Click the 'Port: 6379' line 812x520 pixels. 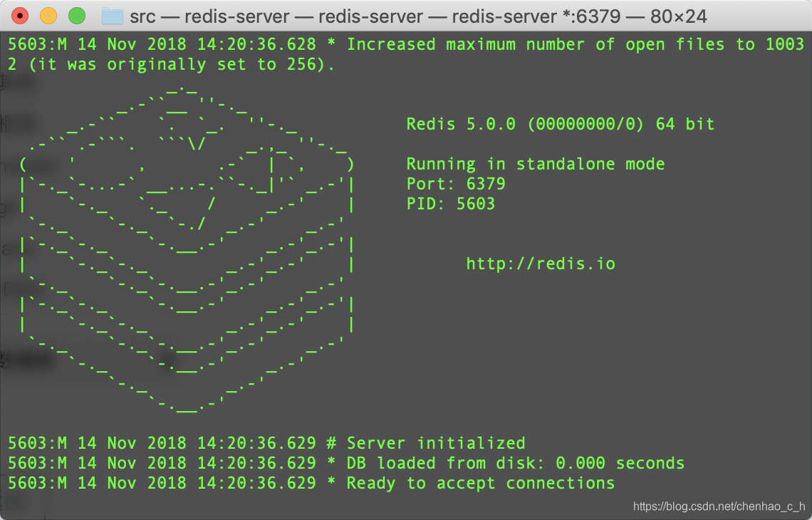pos(456,184)
